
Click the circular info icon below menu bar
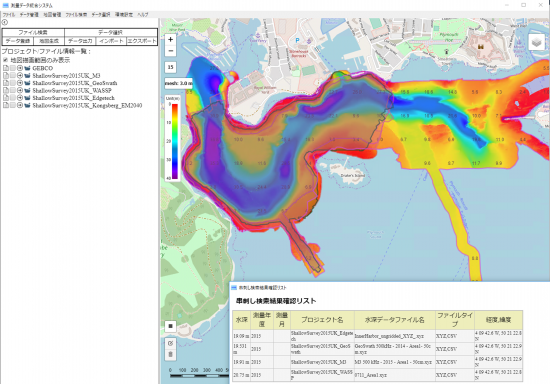[x=5, y=22]
